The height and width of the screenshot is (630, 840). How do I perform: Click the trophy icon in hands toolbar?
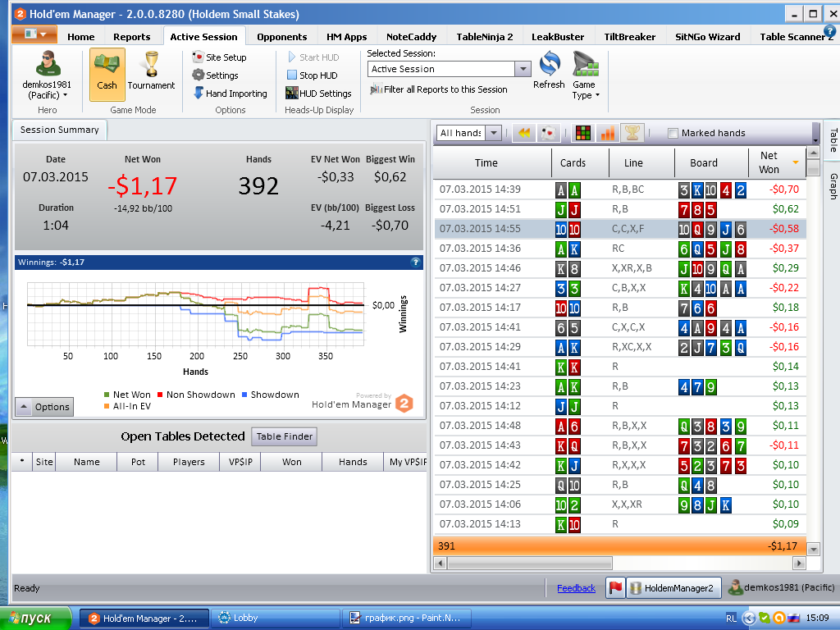pyautogui.click(x=632, y=133)
